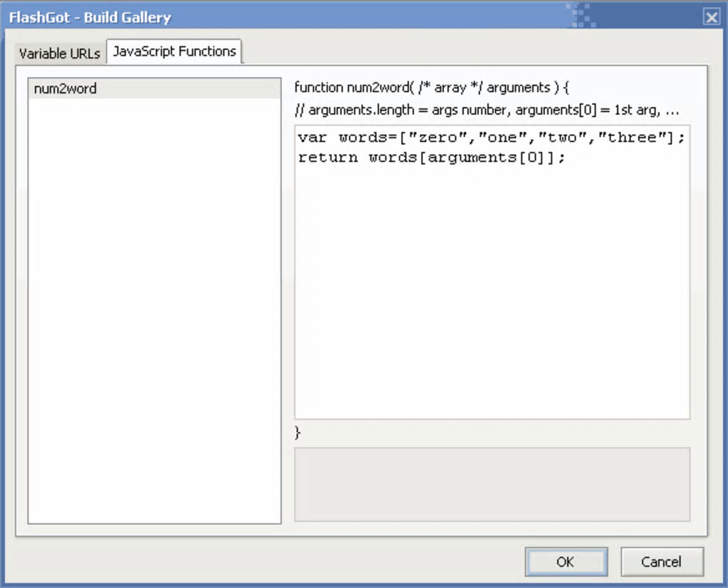Click the 'var words=' code line
The image size is (728, 588).
pyautogui.click(x=491, y=138)
